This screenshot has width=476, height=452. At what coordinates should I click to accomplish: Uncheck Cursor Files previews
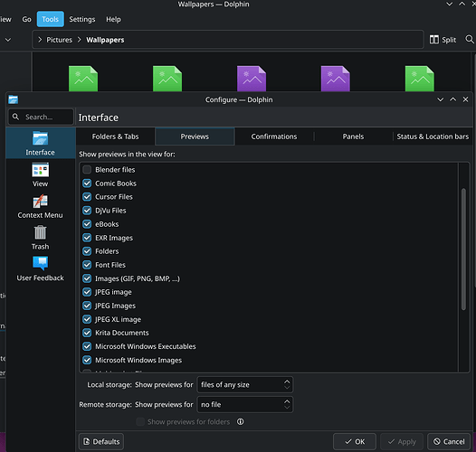coord(87,197)
